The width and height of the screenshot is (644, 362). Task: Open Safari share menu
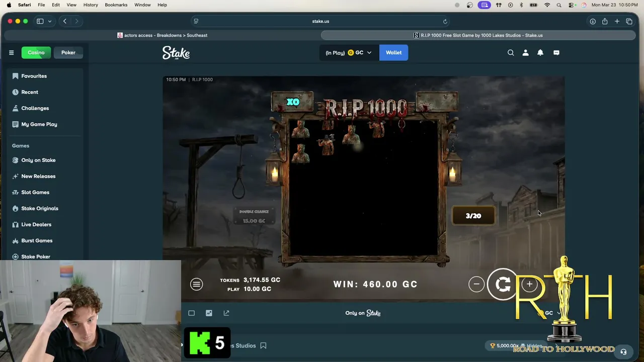(x=605, y=21)
